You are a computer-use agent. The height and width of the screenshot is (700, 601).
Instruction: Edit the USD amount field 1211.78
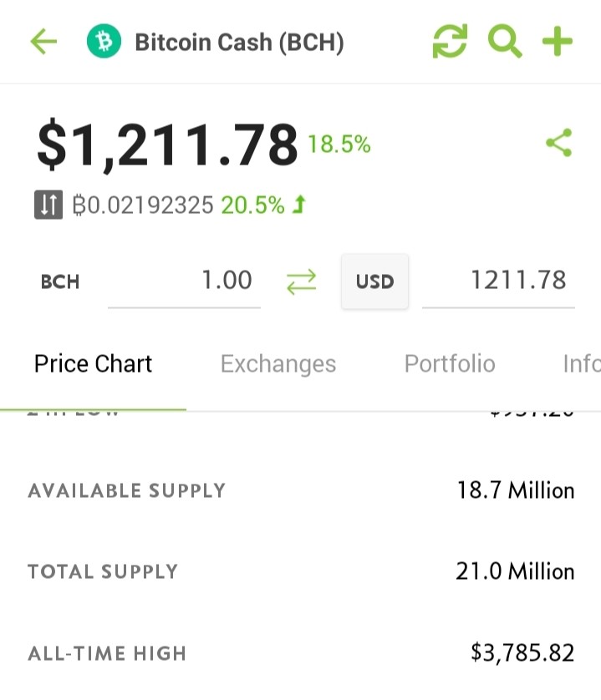[498, 282]
